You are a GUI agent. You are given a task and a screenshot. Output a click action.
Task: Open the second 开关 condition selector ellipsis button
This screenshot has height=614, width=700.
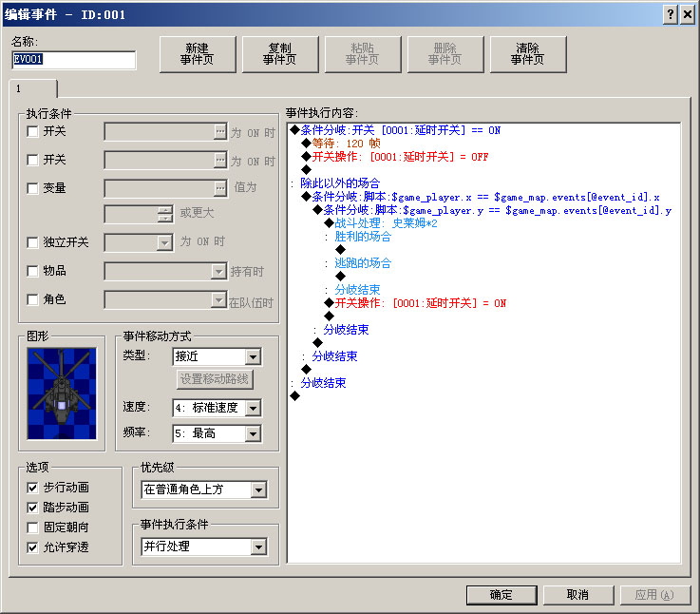tap(220, 160)
